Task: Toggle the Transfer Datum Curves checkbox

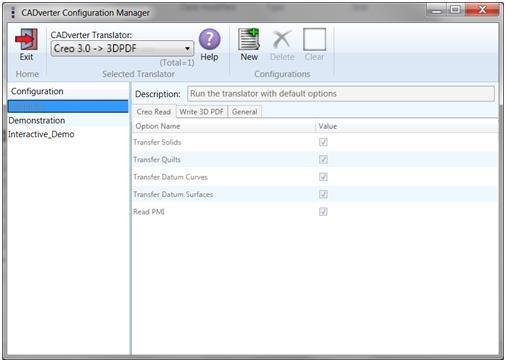Action: click(323, 177)
